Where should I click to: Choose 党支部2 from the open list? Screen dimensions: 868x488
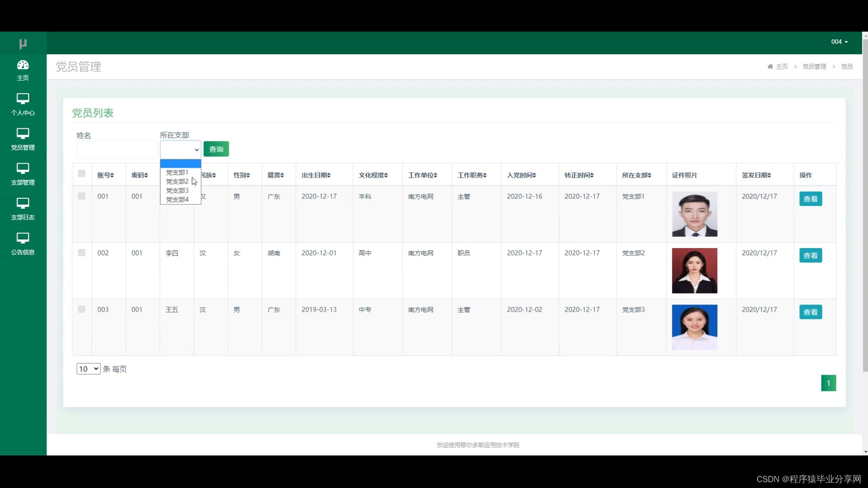tap(177, 182)
